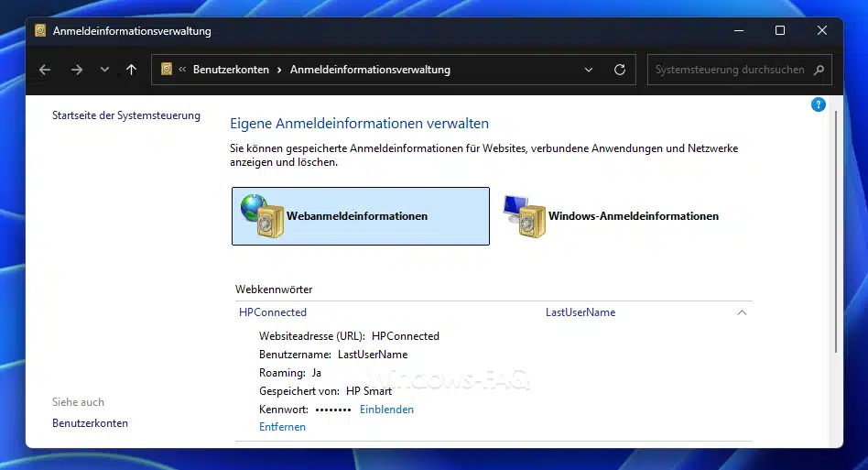Click heading Eigene Anmeldeinformationen verwalten
This screenshot has height=470, width=868.
(359, 123)
